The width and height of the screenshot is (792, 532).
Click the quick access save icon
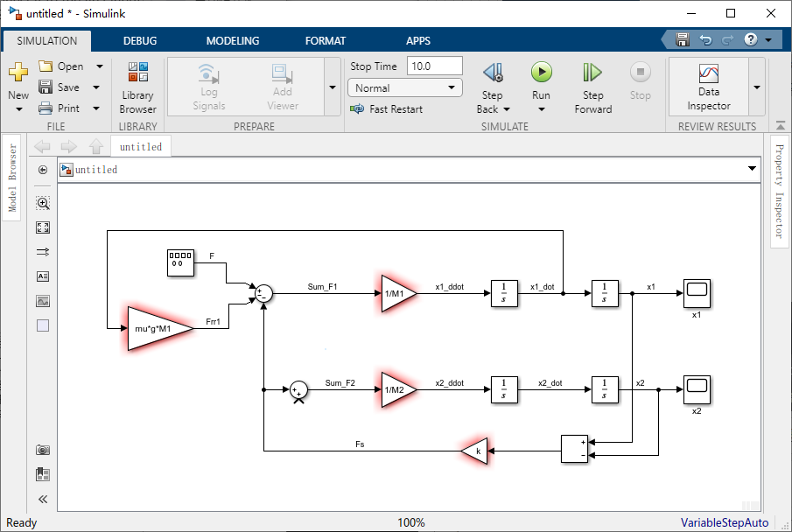(683, 39)
